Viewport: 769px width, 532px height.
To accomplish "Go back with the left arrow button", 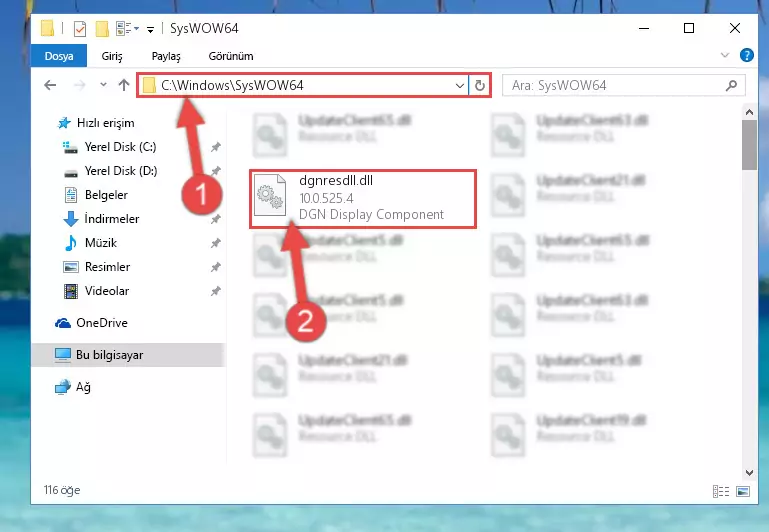I will pyautogui.click(x=50, y=85).
